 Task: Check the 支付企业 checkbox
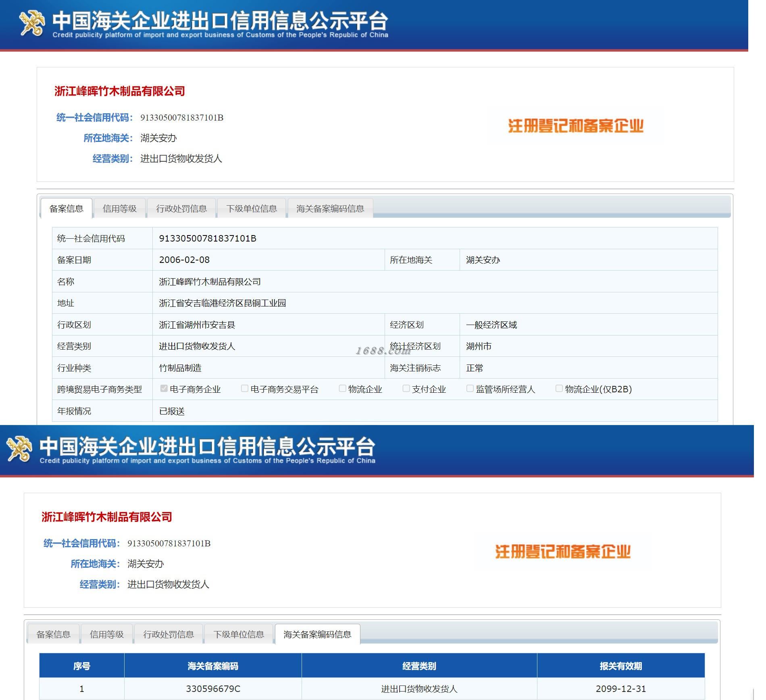406,389
